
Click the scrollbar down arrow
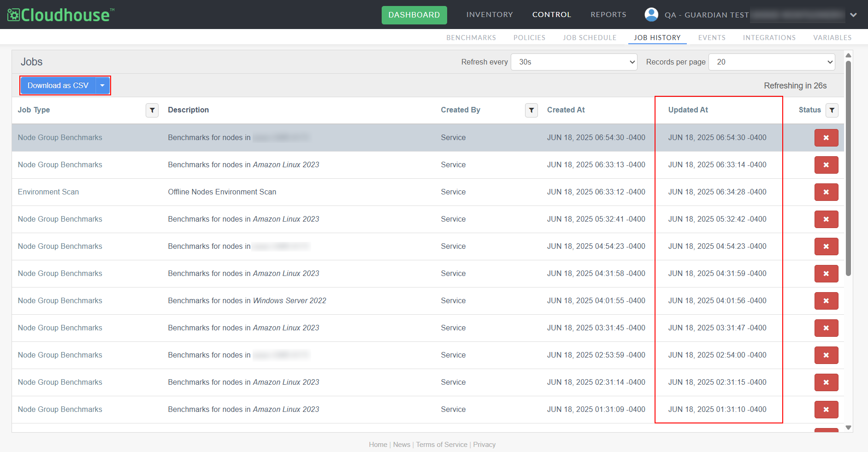(x=848, y=428)
